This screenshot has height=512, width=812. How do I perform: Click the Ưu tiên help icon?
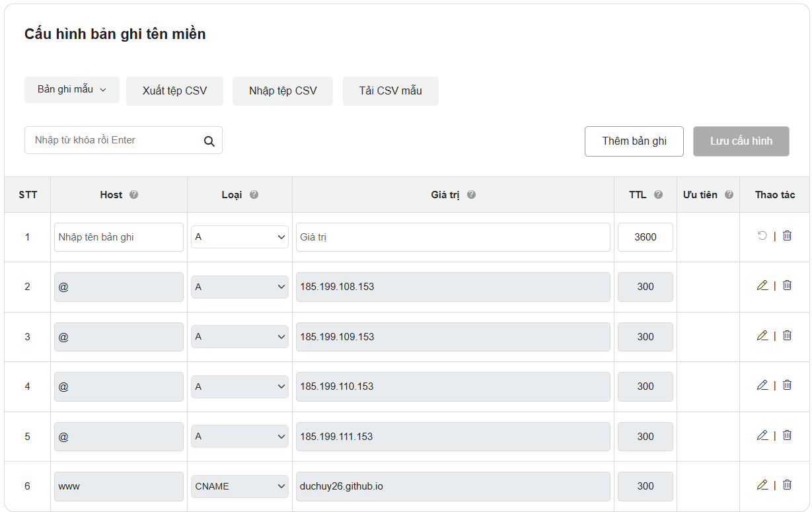click(x=729, y=194)
